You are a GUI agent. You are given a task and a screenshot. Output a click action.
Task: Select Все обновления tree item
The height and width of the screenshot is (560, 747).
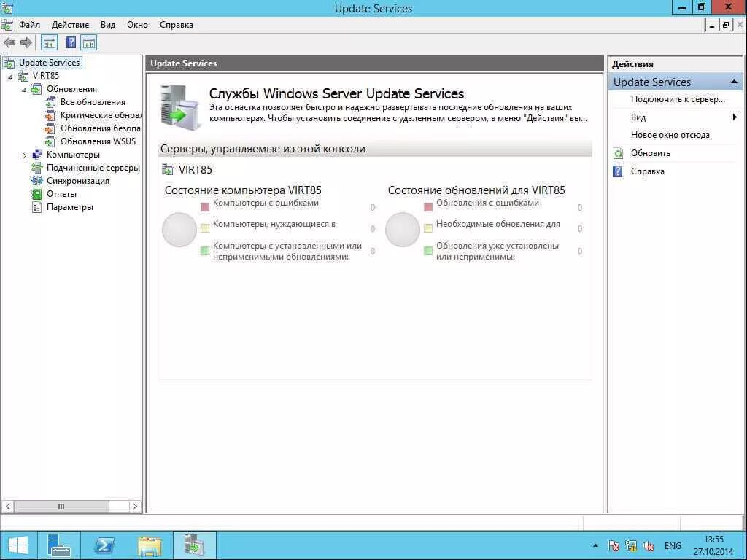93,102
